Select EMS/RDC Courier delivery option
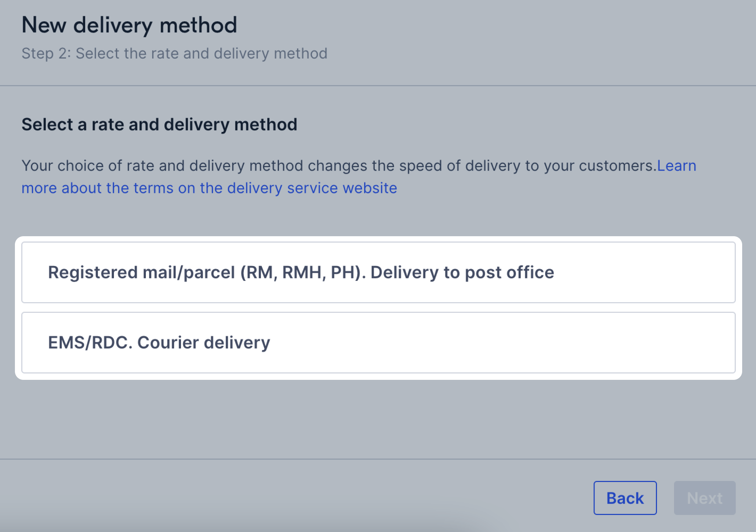 378,343
